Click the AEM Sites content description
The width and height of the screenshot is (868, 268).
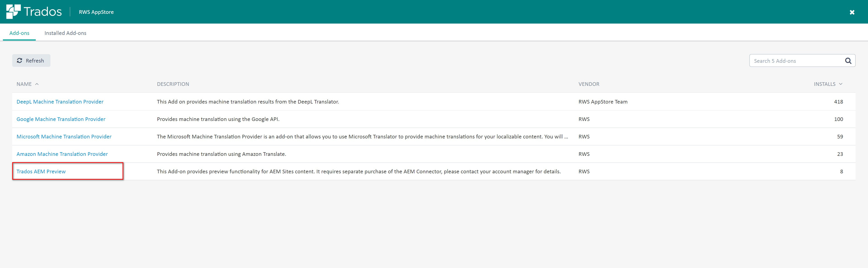coord(359,171)
